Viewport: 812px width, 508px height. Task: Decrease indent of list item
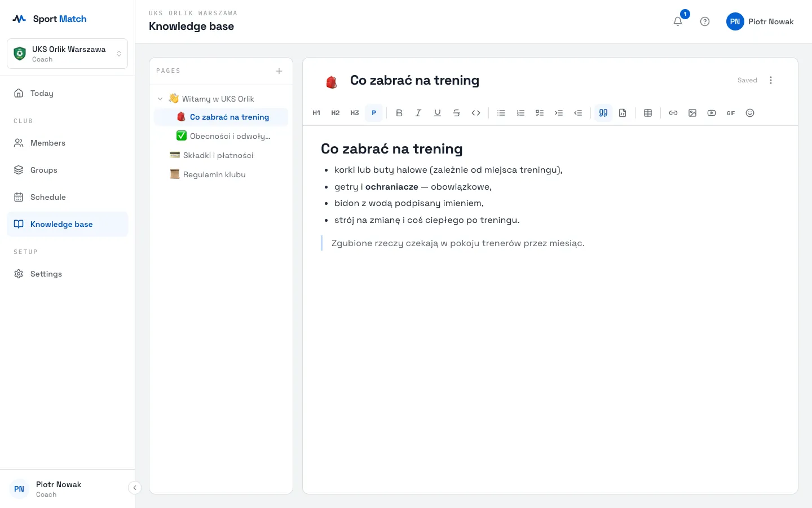578,113
